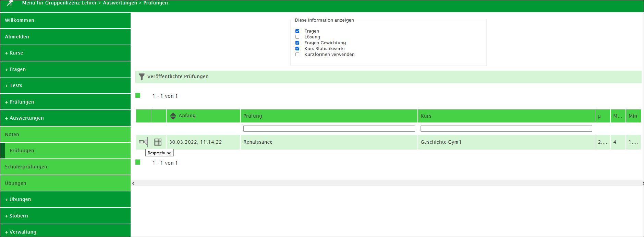Click the μ column header
The image size is (644, 237).
[603, 116]
